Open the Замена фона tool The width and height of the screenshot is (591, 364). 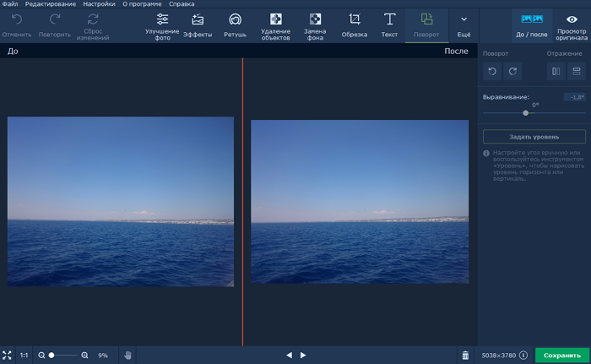[315, 24]
